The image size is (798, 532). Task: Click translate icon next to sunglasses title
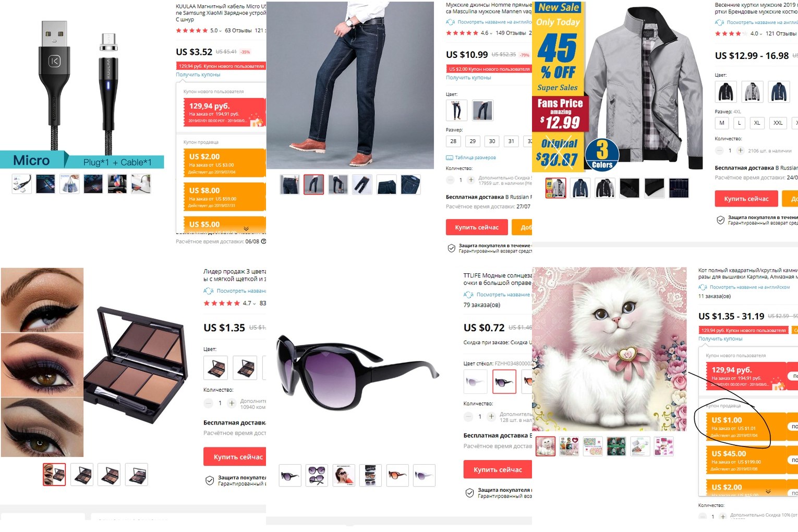click(x=468, y=295)
